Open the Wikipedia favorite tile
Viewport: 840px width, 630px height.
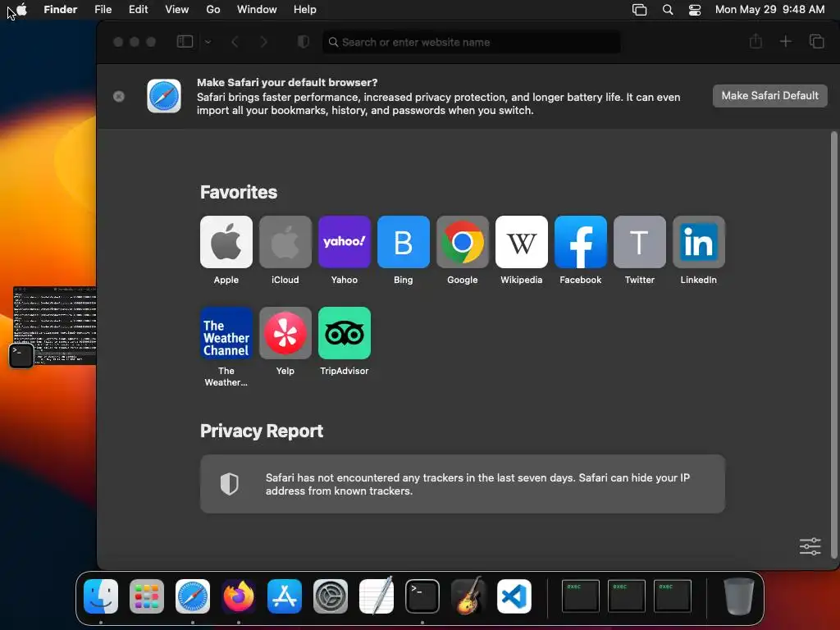(x=521, y=242)
